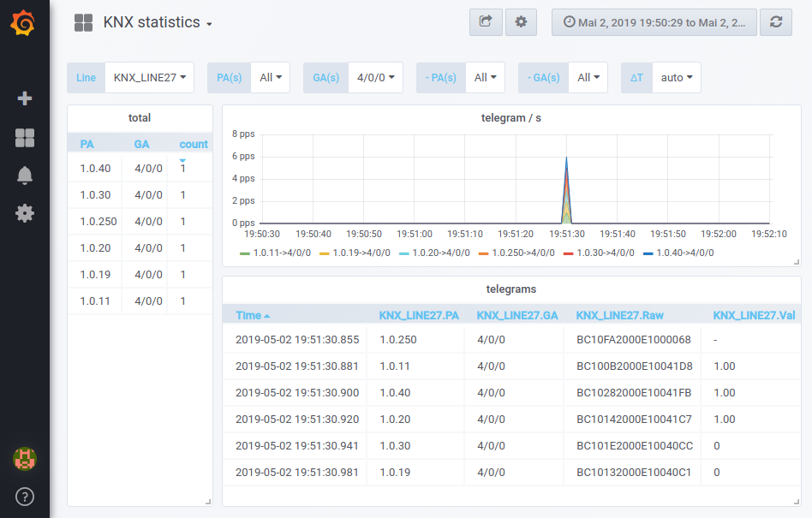The width and height of the screenshot is (812, 518).
Task: Open the telegram / s panel title menu
Action: click(x=511, y=118)
